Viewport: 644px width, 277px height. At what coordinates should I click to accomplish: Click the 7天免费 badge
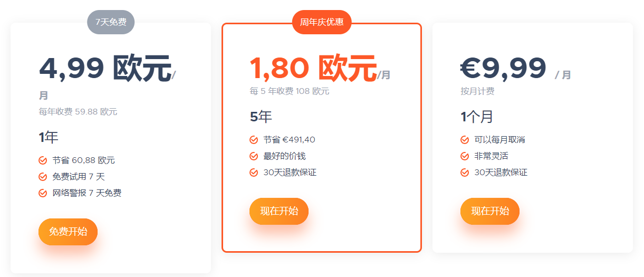(x=111, y=22)
